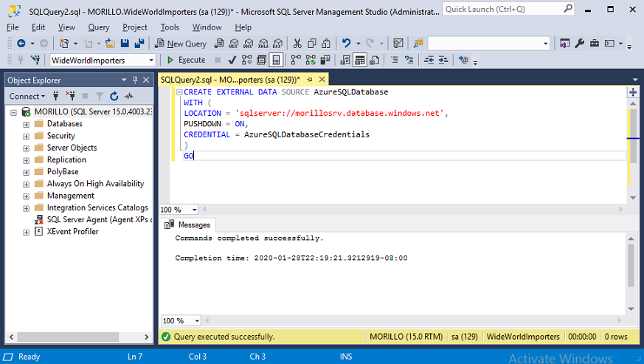Click the Cut scissors icon
This screenshot has width=644, height=364.
click(297, 43)
